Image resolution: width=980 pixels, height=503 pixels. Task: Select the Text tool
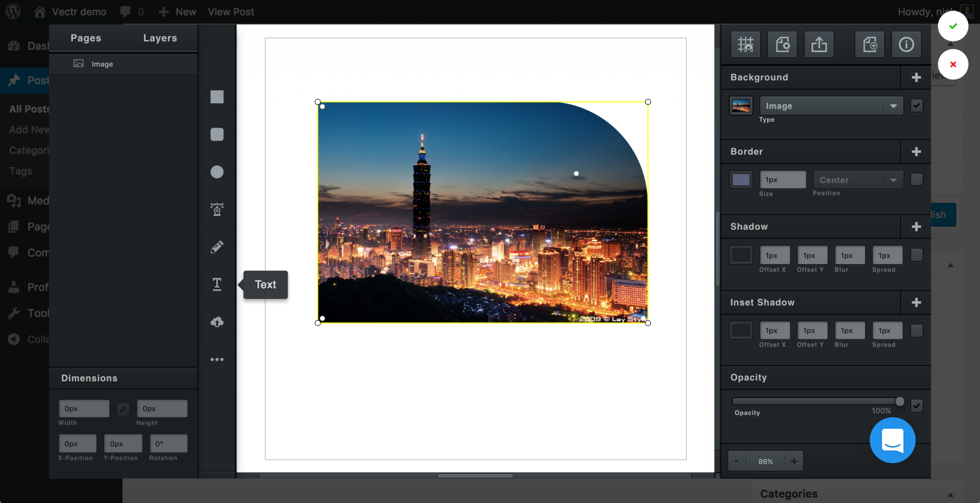pyautogui.click(x=217, y=284)
